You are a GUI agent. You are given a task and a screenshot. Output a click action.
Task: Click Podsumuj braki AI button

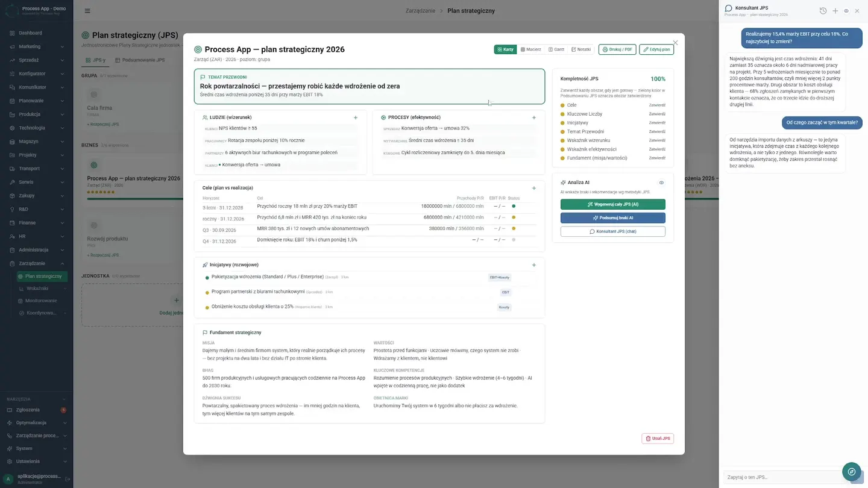(x=613, y=217)
